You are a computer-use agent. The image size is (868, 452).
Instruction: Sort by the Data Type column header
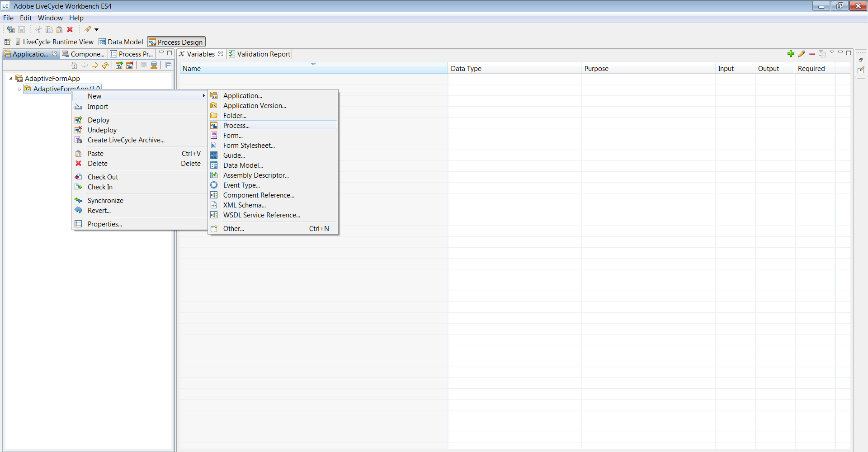(514, 69)
